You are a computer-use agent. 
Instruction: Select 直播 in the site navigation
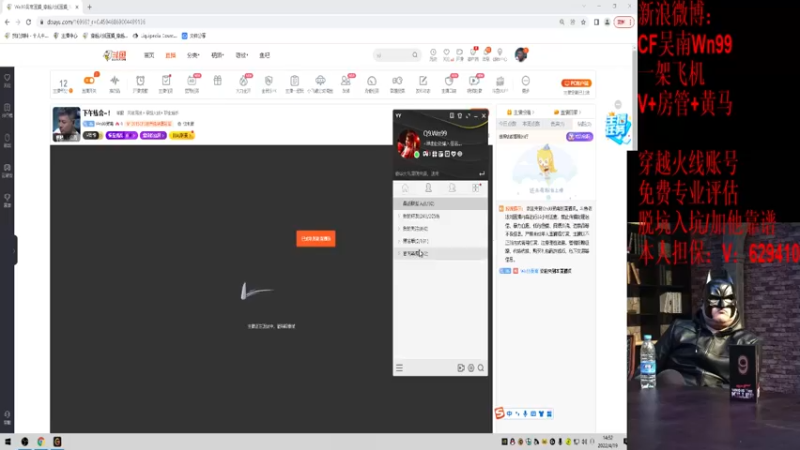pyautogui.click(x=170, y=55)
